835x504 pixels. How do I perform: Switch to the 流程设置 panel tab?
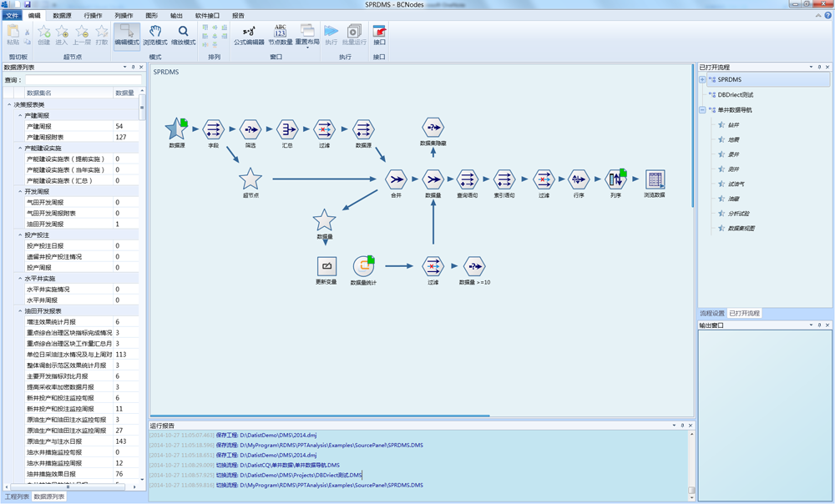point(712,313)
